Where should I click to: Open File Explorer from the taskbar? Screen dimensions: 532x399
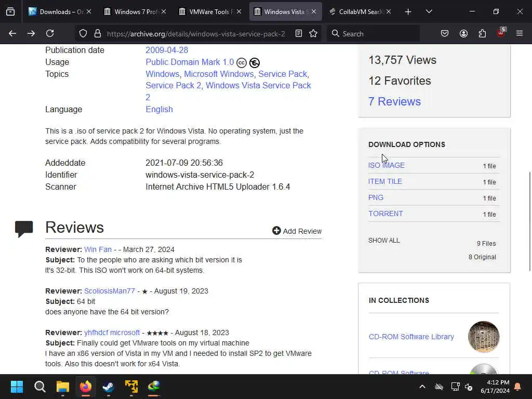63,387
